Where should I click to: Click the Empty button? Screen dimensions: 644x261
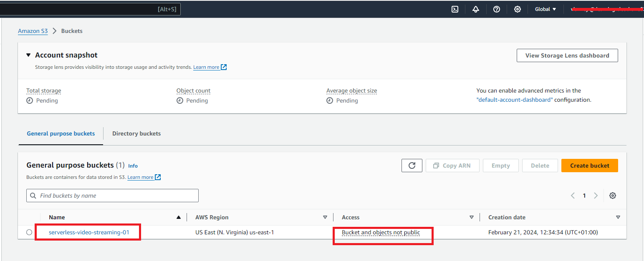(501, 166)
